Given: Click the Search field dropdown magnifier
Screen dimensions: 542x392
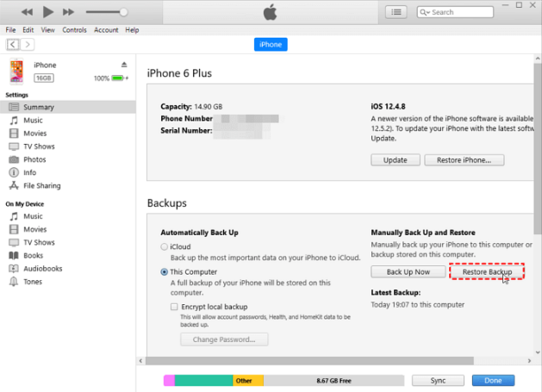Looking at the screenshot, I should pos(425,12).
